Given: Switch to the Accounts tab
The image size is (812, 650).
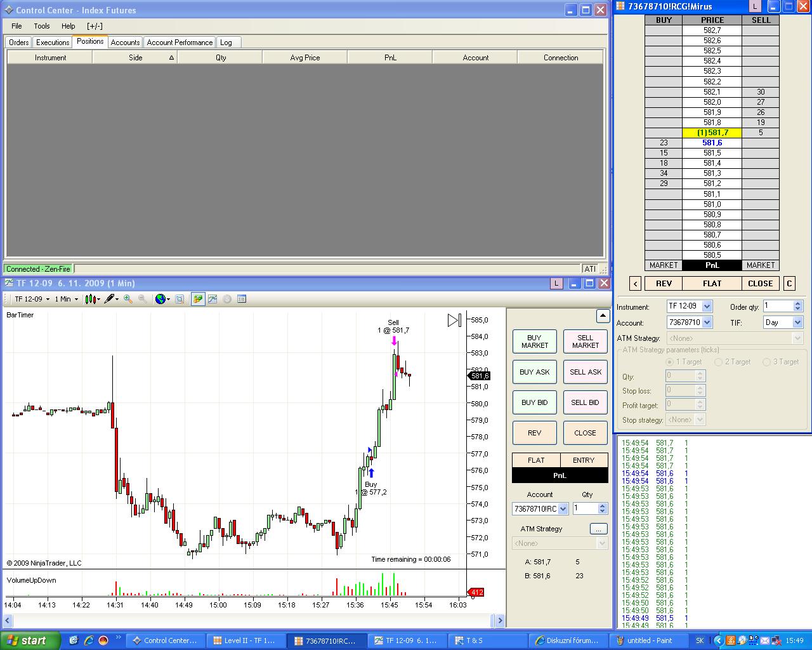Looking at the screenshot, I should [125, 43].
